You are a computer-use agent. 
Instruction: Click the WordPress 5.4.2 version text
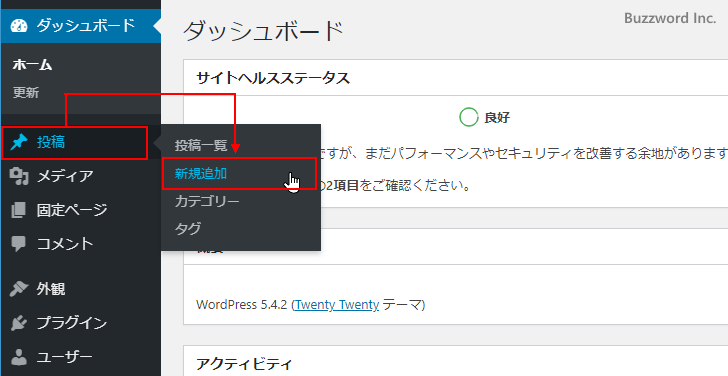pyautogui.click(x=242, y=305)
